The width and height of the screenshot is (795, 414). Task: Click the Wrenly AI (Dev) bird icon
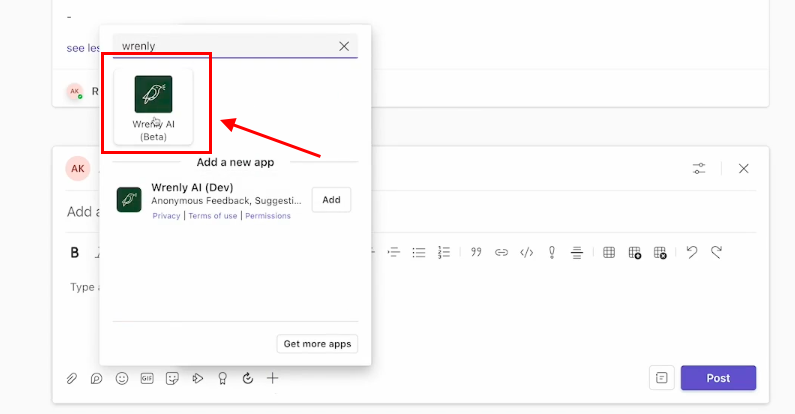tap(129, 199)
